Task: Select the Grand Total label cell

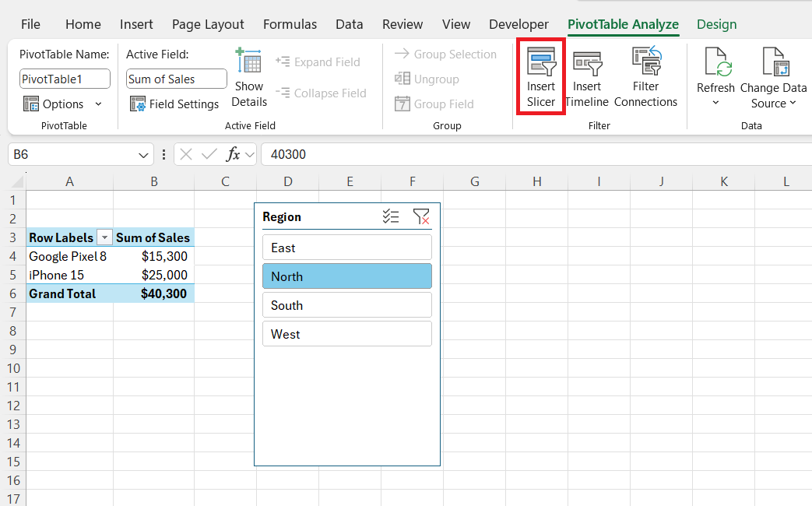Action: pos(69,293)
